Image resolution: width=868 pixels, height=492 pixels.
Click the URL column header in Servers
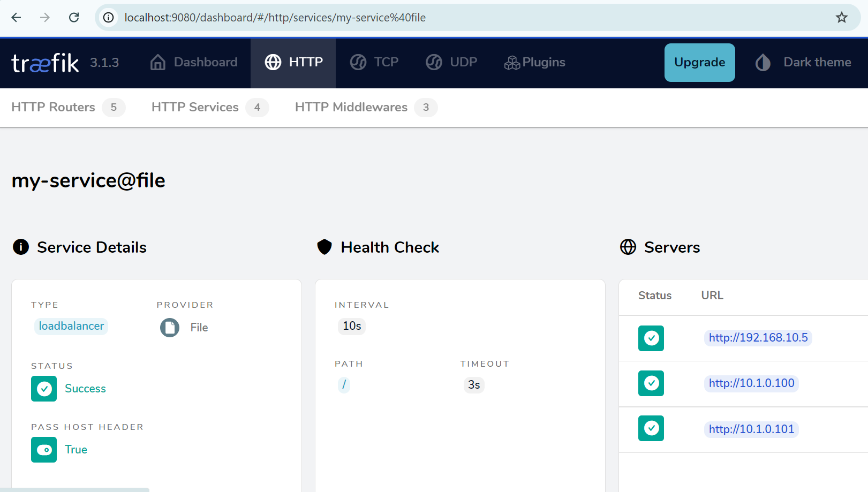pyautogui.click(x=712, y=296)
